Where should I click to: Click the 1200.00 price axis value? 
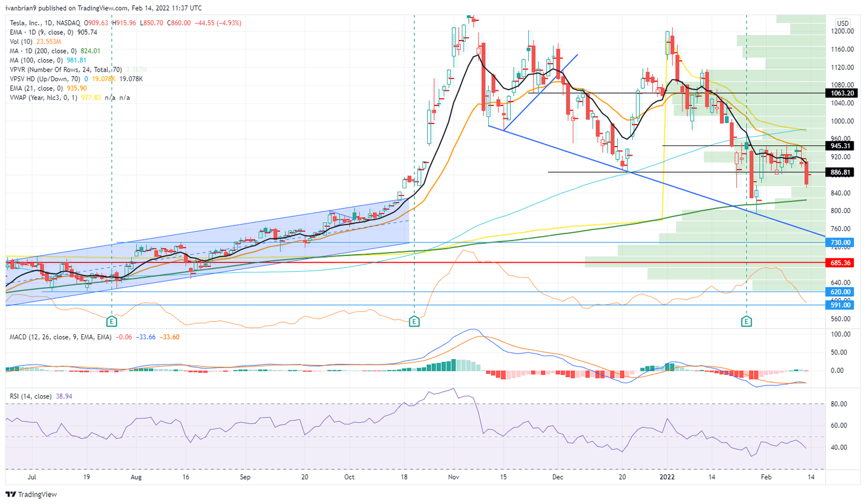(842, 32)
